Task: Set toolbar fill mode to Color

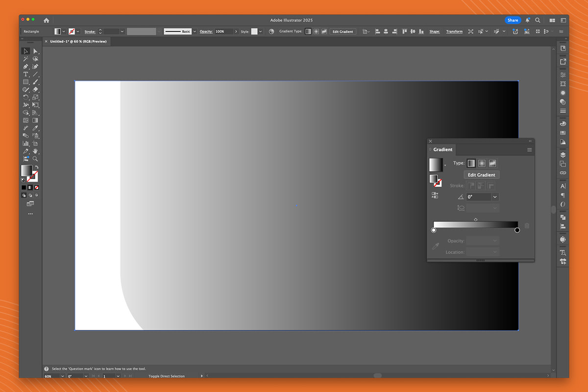Action: pyautogui.click(x=24, y=187)
